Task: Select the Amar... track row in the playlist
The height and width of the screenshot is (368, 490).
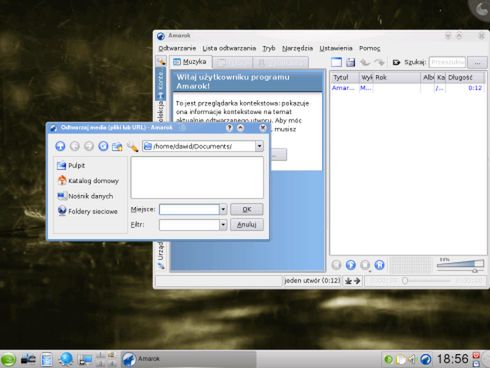Action: (x=407, y=88)
